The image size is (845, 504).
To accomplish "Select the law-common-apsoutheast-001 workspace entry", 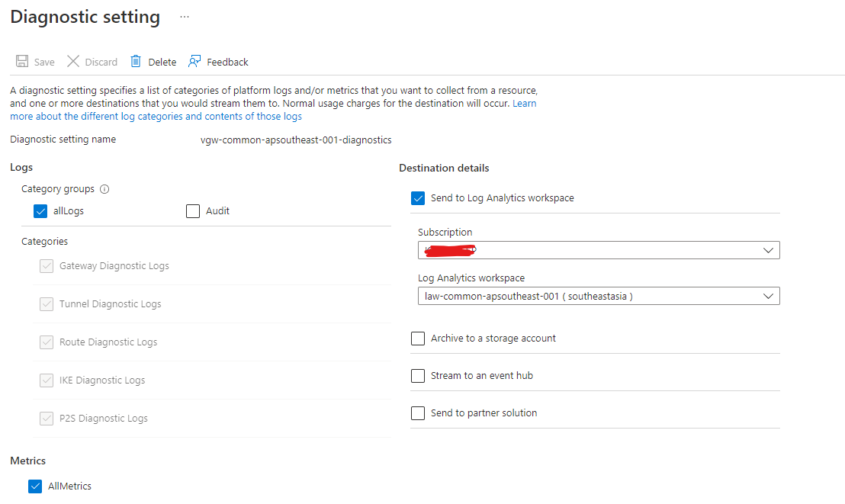I will (x=534, y=295).
